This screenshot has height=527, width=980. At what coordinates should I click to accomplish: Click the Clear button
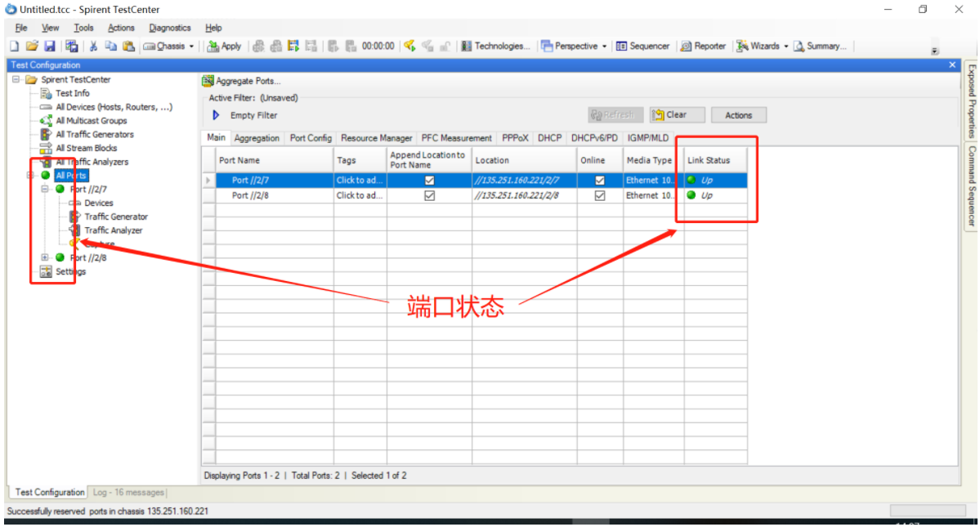pos(676,114)
